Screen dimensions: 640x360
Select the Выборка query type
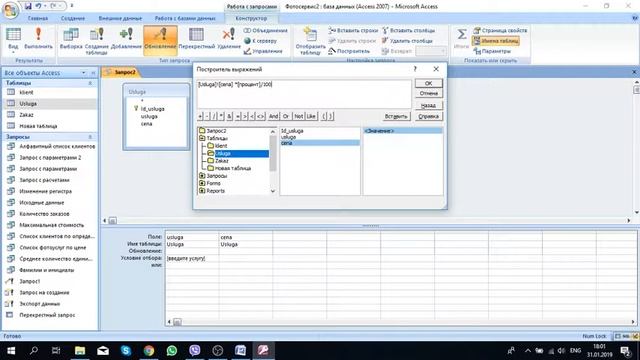71,40
